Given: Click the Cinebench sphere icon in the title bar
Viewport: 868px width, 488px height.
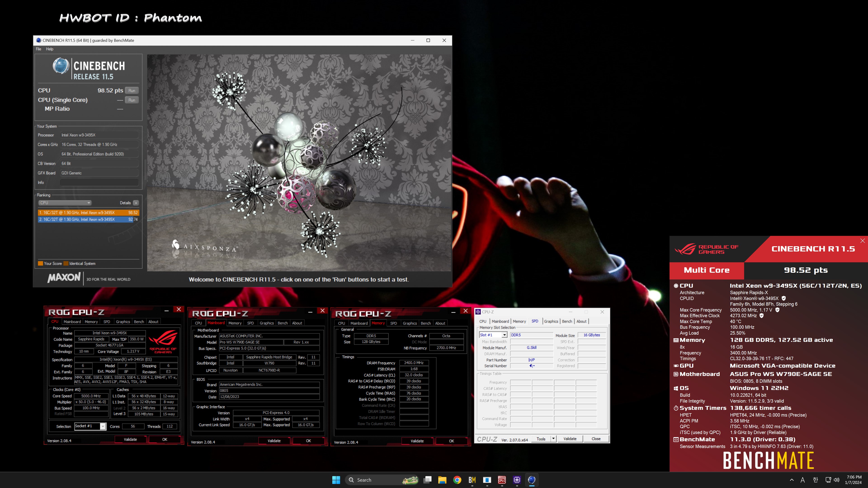Looking at the screenshot, I should click(x=38, y=40).
